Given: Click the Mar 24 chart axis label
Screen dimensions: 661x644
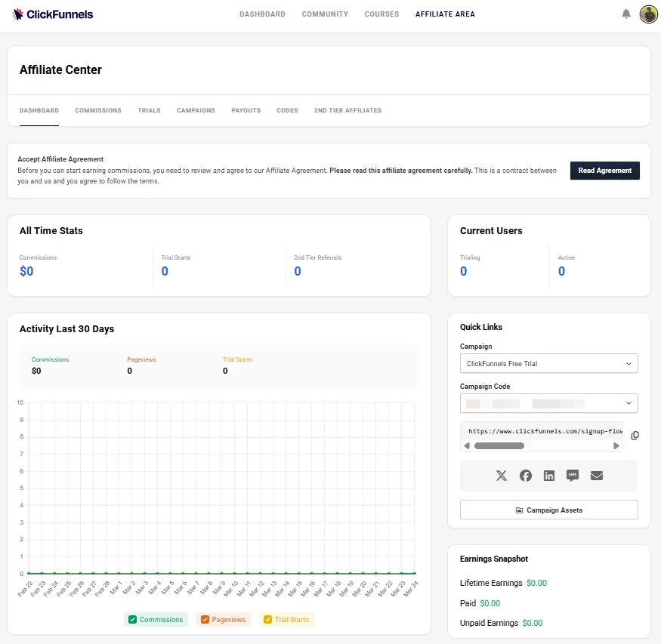Looking at the screenshot, I should (x=411, y=589).
